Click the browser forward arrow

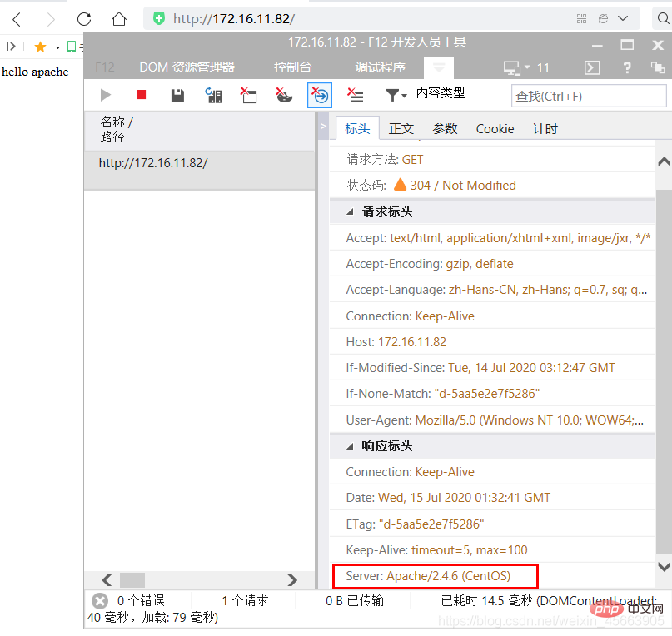(51, 19)
